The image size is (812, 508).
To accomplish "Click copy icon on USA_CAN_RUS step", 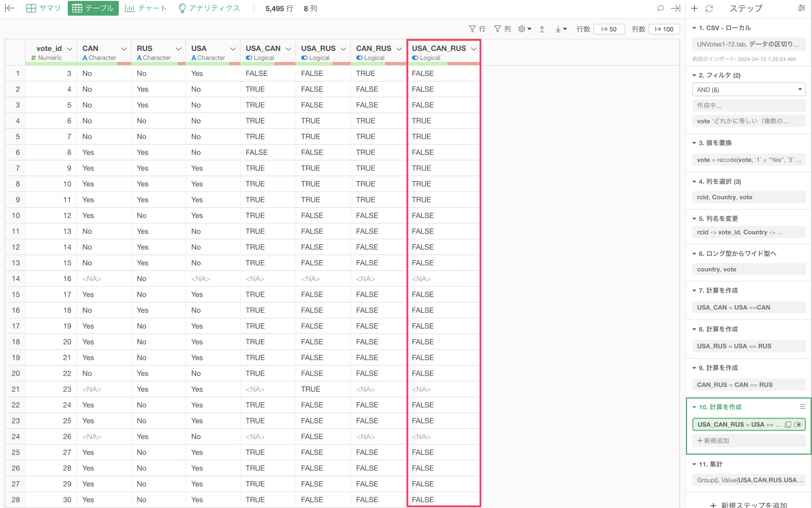I will pyautogui.click(x=788, y=424).
